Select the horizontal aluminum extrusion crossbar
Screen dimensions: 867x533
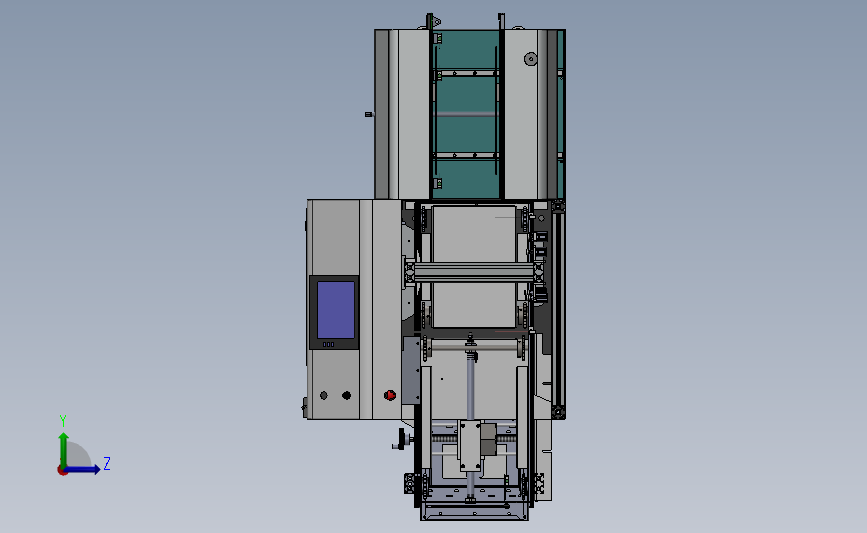tap(474, 273)
